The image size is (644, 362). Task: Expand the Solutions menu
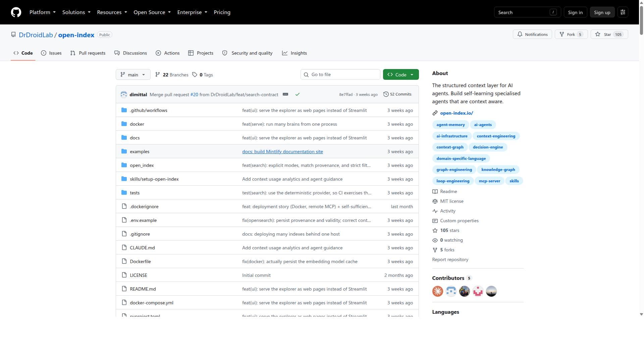point(76,12)
